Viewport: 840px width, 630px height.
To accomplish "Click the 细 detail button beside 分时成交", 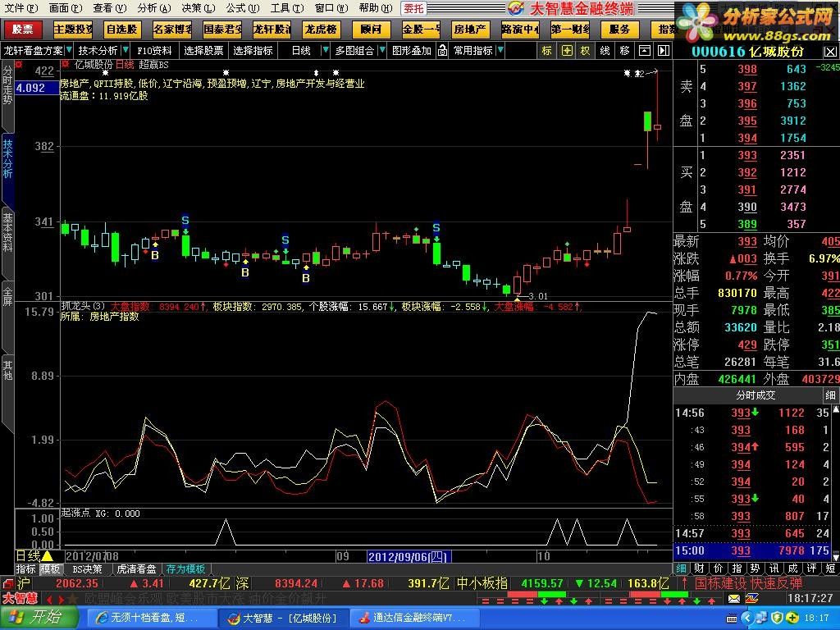I will tap(830, 395).
